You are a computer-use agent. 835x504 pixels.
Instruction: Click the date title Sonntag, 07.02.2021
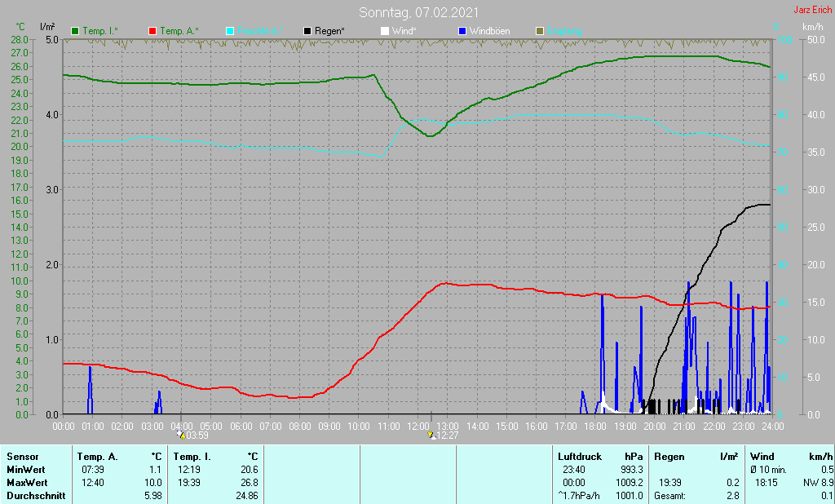tap(419, 12)
